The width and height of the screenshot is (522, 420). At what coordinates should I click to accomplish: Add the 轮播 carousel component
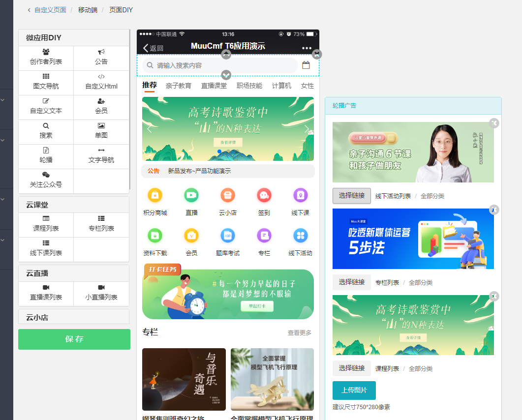46,157
